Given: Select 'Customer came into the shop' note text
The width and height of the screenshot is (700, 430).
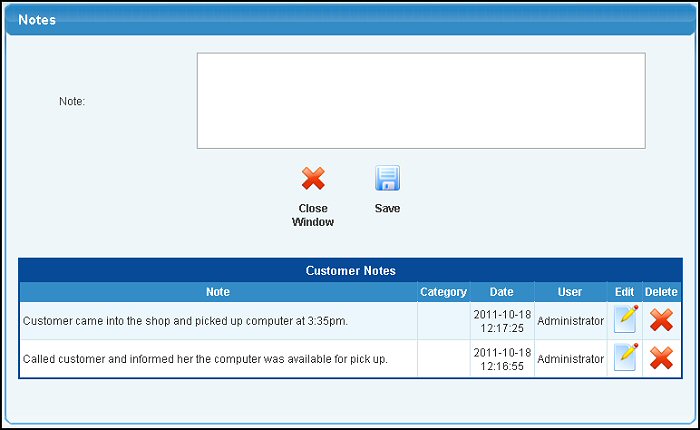Looking at the screenshot, I should (x=185, y=321).
